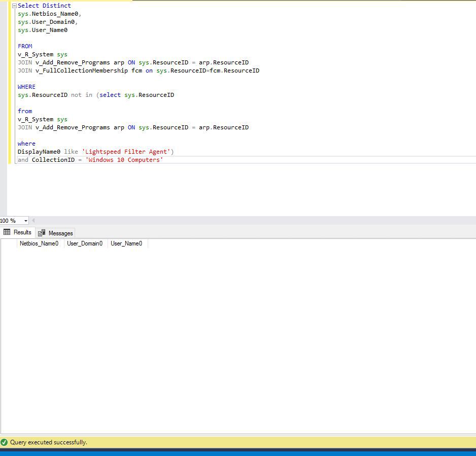Image resolution: width=476 pixels, height=456 pixels.
Task: Open the 100 % zoom dropdown
Action: 26,221
